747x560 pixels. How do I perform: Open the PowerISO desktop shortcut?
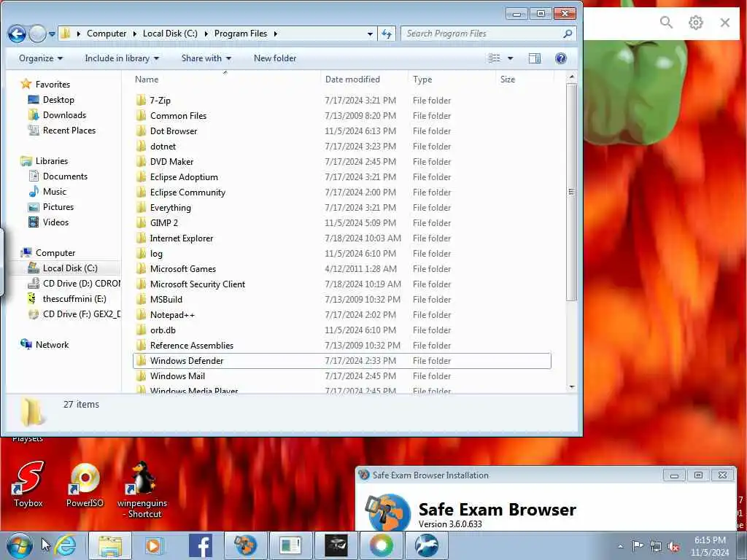pyautogui.click(x=85, y=484)
